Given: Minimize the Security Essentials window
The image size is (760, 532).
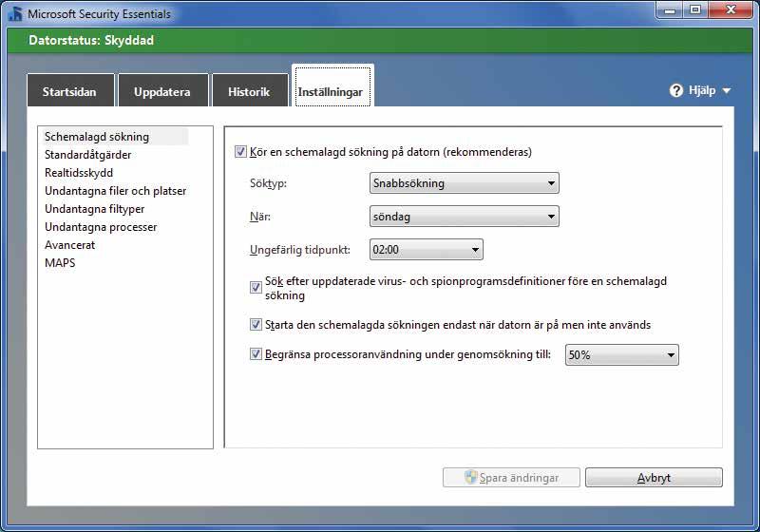Looking at the screenshot, I should [x=670, y=10].
